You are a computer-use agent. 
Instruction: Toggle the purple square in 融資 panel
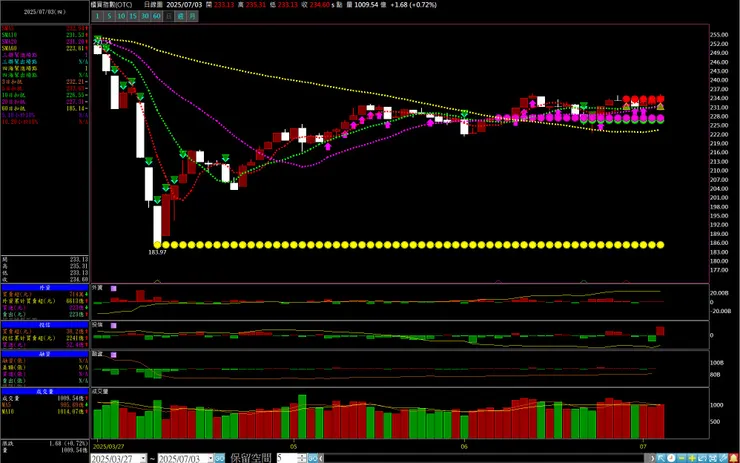[114, 354]
